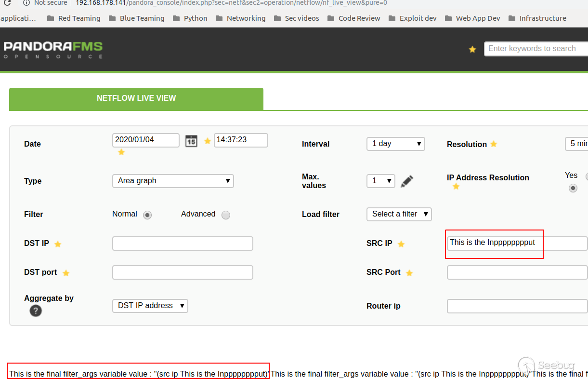Open the Interval dropdown showing 1 day
The height and width of the screenshot is (379, 588).
pos(396,144)
